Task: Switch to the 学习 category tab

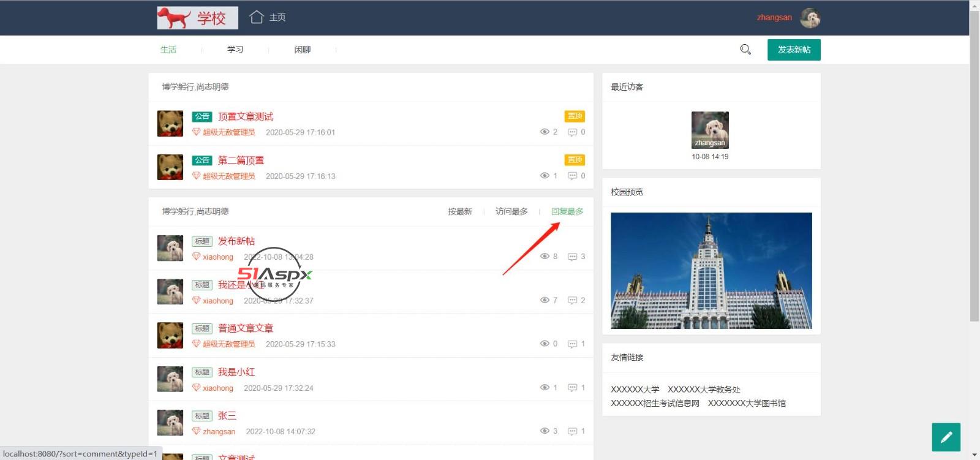Action: (x=235, y=50)
